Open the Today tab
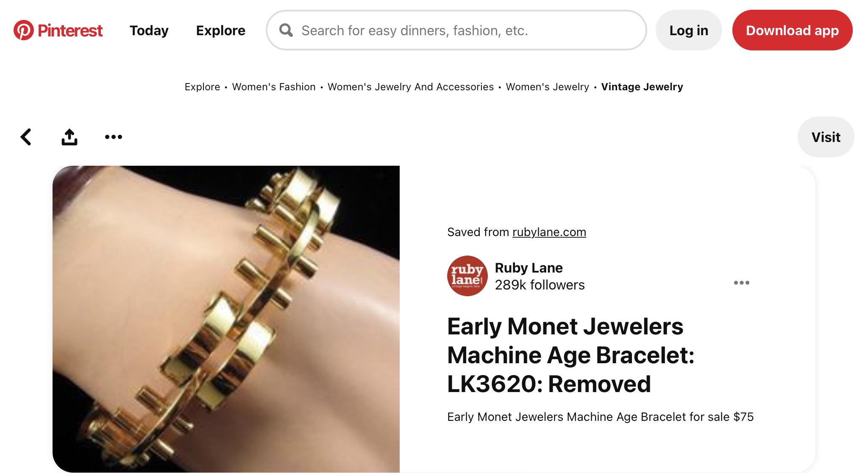 click(149, 30)
